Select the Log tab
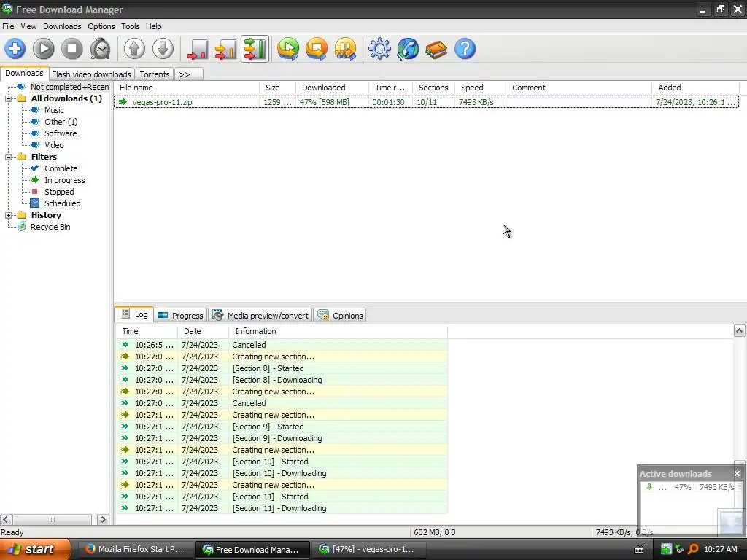 134,314
